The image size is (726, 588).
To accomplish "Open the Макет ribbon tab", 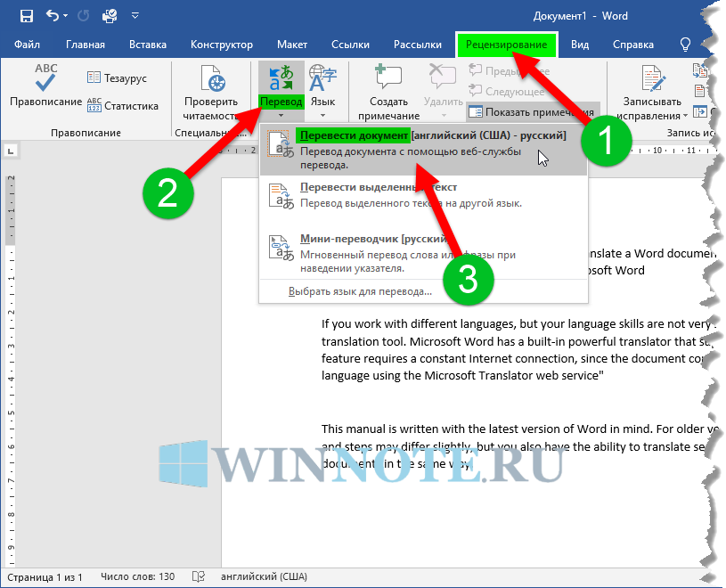I will (x=292, y=45).
